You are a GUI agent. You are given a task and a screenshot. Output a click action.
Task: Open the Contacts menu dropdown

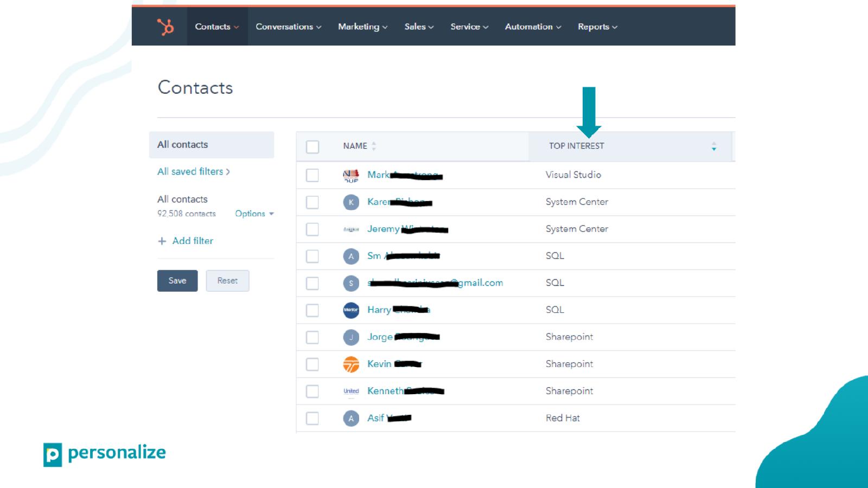pos(217,27)
